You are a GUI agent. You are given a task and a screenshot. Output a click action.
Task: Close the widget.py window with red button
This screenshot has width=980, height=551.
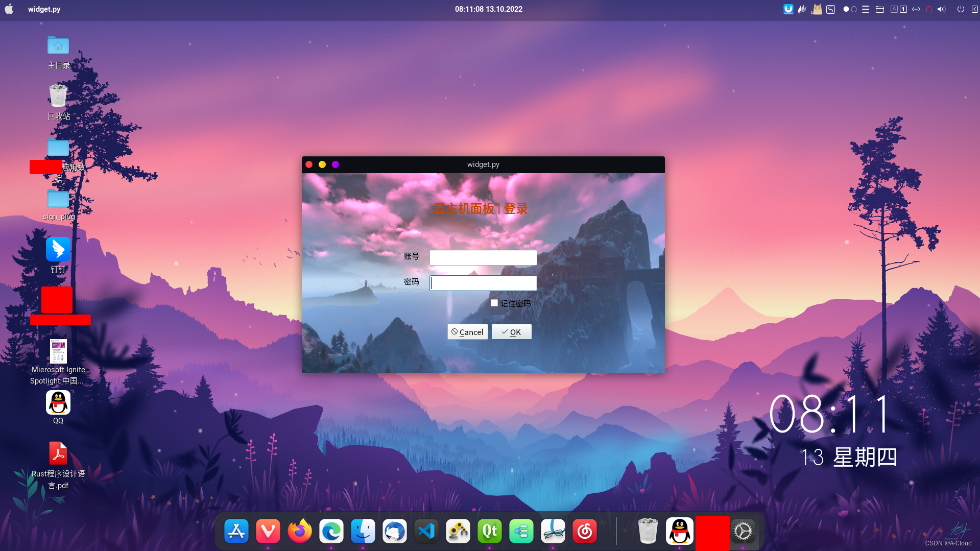click(x=309, y=164)
